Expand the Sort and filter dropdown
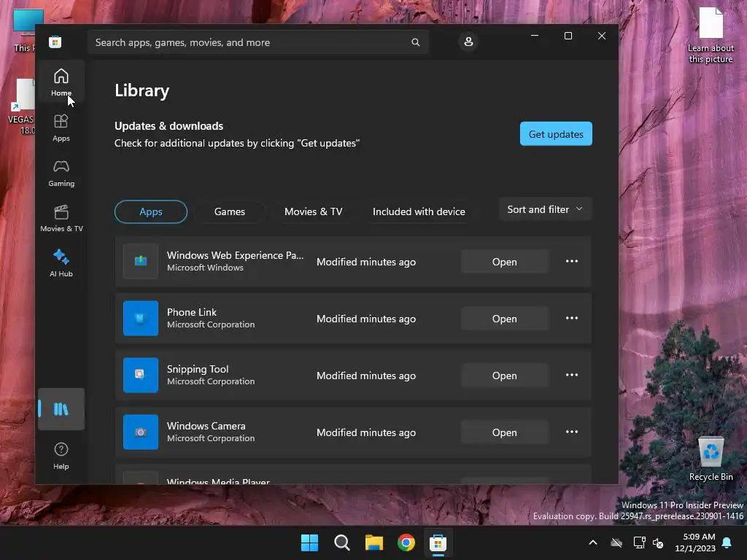Screen dimensions: 747x560 coord(545,209)
